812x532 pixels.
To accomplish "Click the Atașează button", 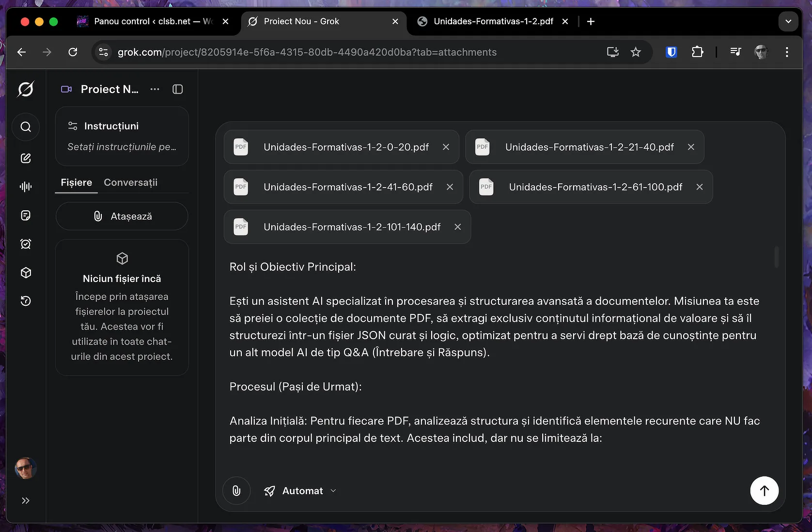I will click(122, 216).
